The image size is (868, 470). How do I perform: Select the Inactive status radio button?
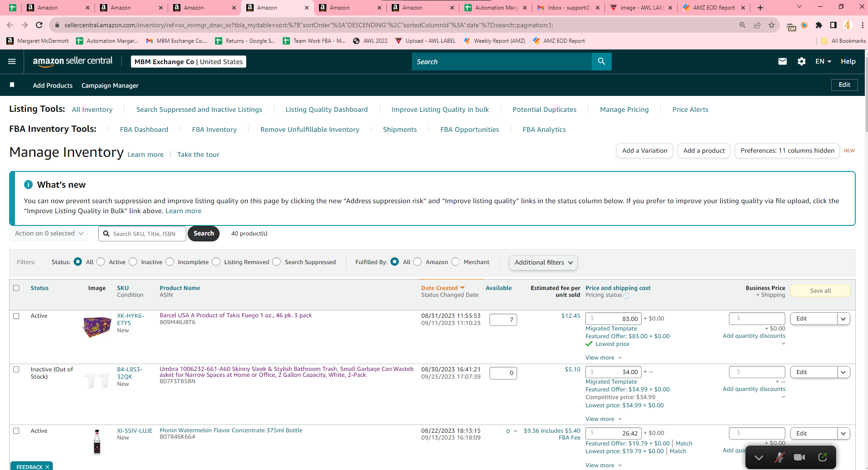[x=133, y=262]
